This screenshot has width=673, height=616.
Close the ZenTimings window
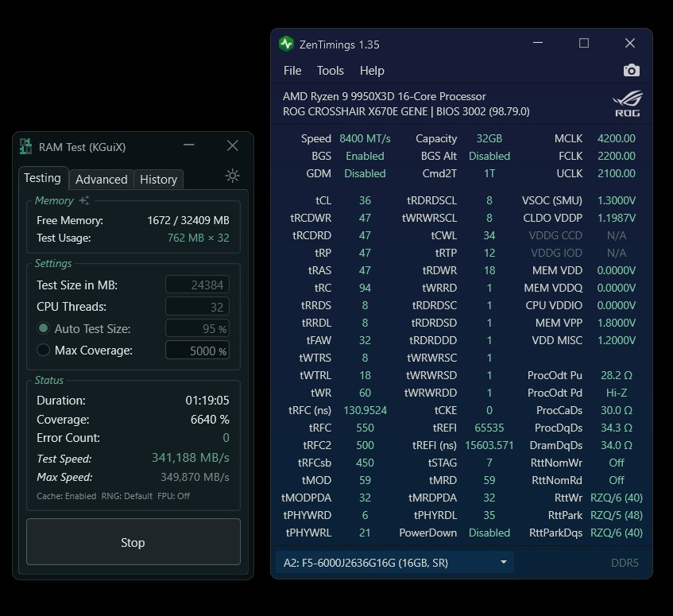pyautogui.click(x=629, y=43)
